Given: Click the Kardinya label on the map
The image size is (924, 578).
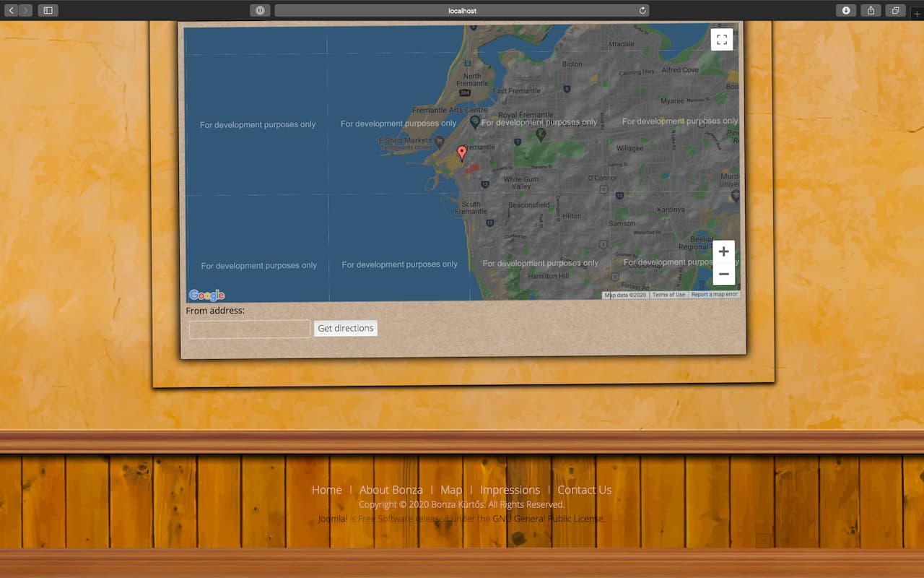Looking at the screenshot, I should 671,210.
